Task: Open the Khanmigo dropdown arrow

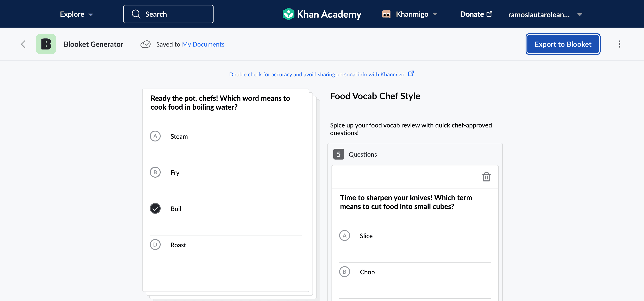Action: point(435,14)
